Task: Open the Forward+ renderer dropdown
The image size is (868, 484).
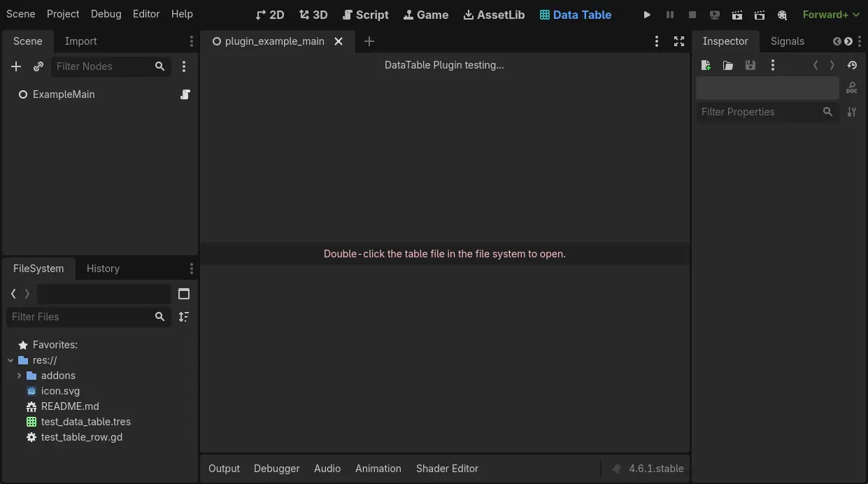Action: (831, 14)
